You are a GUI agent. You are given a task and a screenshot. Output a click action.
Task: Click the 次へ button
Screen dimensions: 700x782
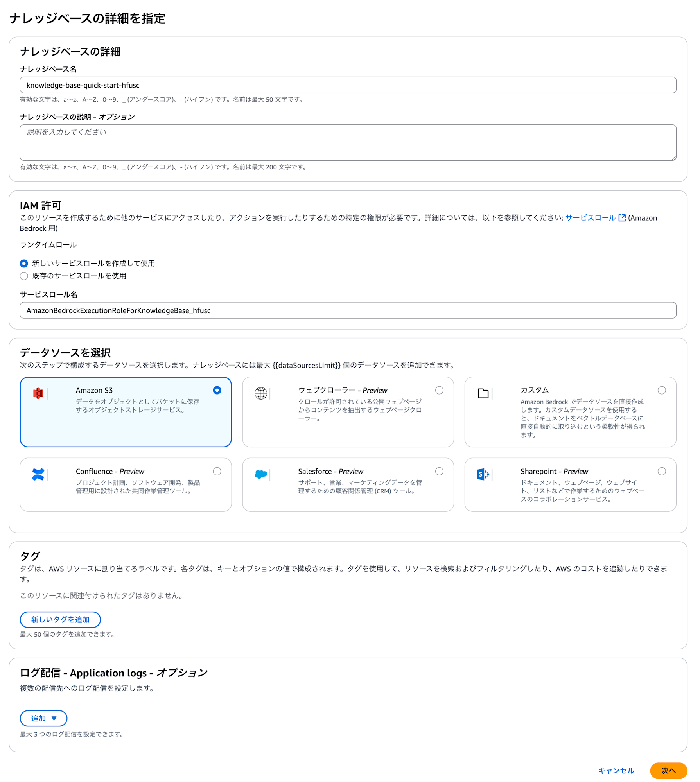point(668,771)
